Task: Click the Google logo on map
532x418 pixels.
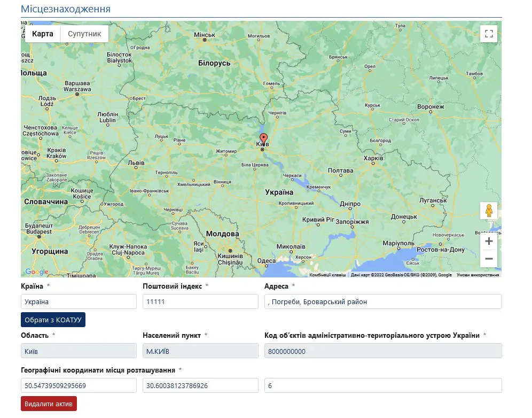Action: click(37, 272)
